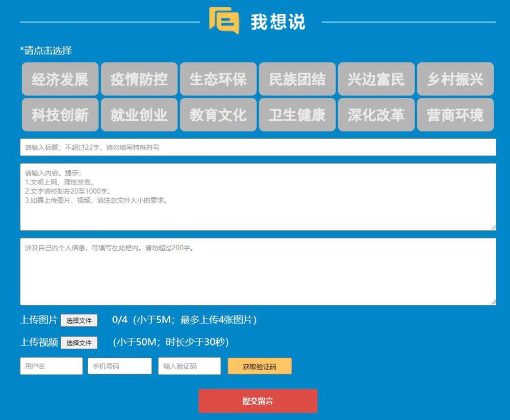Viewport: 510px width, 420px height.
Task: Choose file for 上传视频
Action: (x=79, y=343)
